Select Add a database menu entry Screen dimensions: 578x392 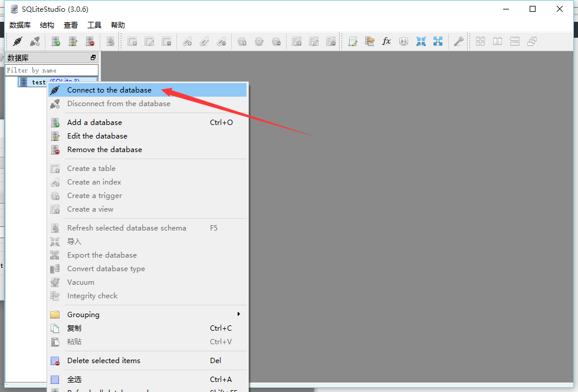point(147,123)
